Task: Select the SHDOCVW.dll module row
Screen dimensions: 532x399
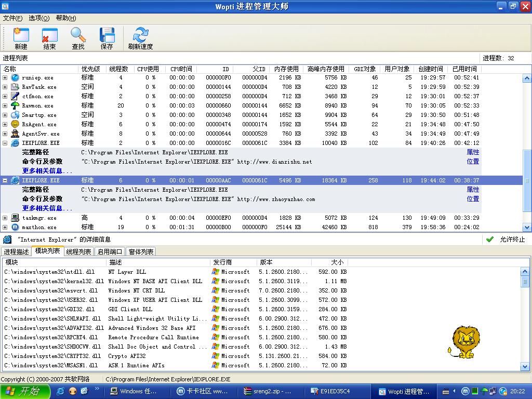Action: click(176, 347)
